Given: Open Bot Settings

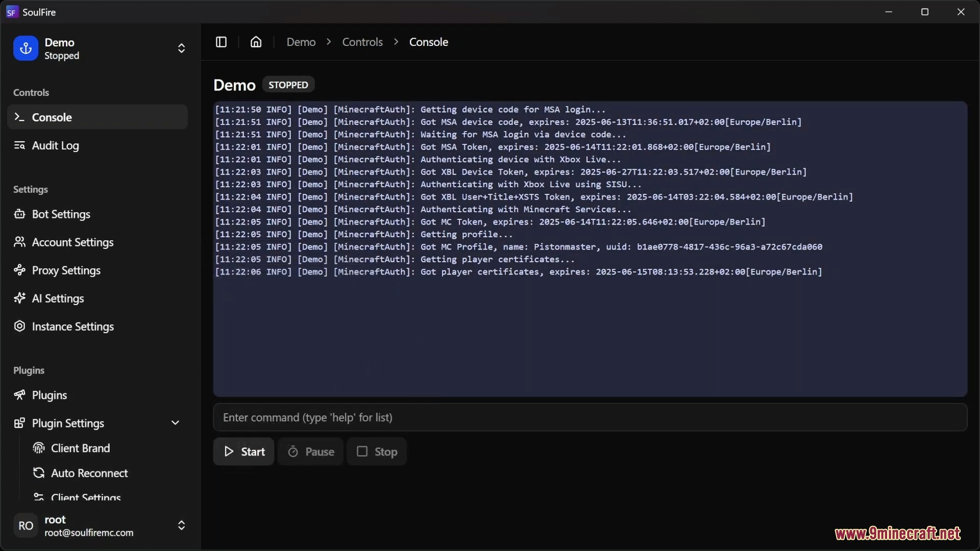Looking at the screenshot, I should [x=97, y=214].
